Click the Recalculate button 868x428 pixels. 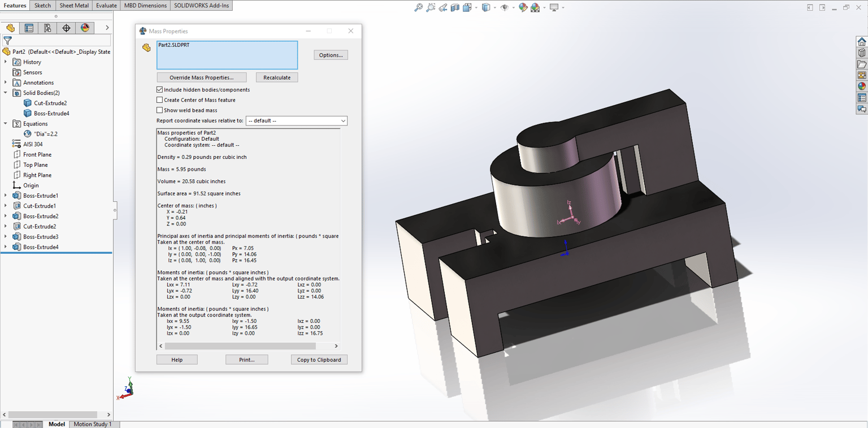[x=277, y=77]
